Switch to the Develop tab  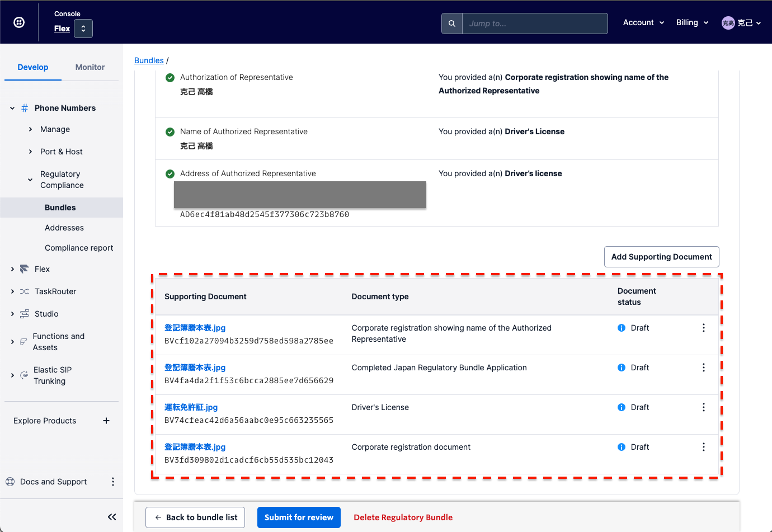point(33,67)
